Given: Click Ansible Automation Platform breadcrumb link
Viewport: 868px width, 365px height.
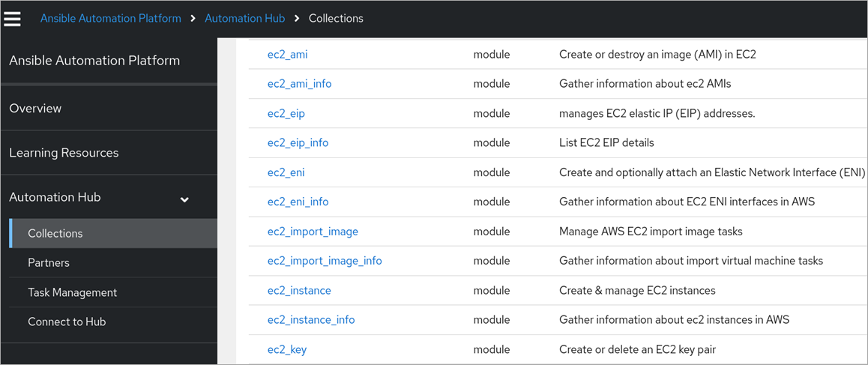Looking at the screenshot, I should pyautogui.click(x=110, y=18).
